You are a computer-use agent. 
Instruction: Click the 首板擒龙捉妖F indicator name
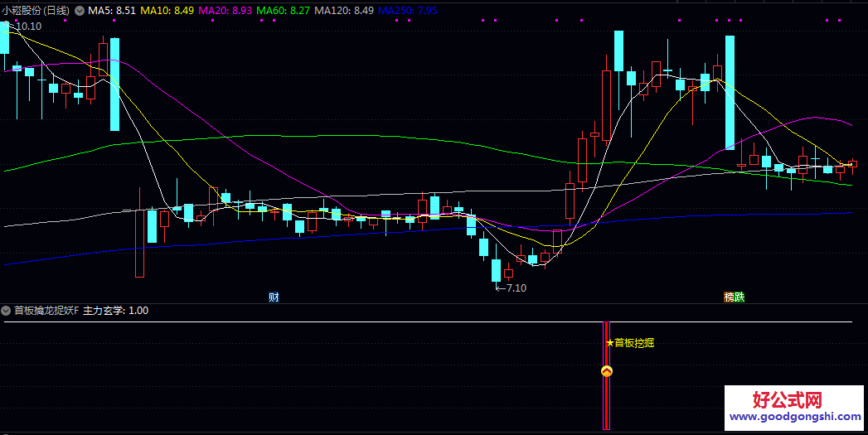46,311
